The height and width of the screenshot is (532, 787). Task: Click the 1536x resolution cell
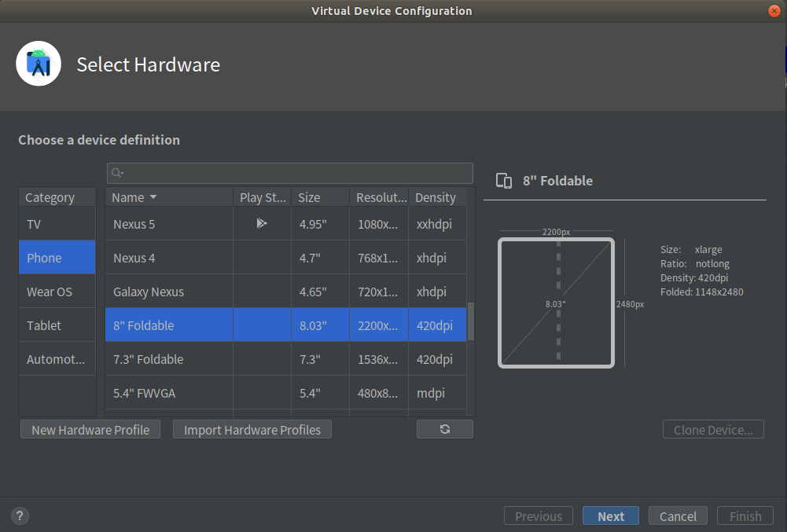point(379,359)
